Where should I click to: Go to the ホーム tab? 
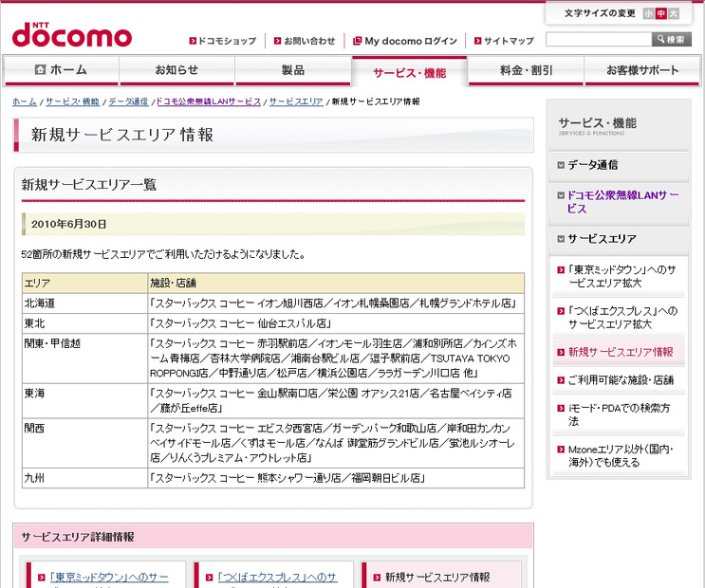point(61,70)
